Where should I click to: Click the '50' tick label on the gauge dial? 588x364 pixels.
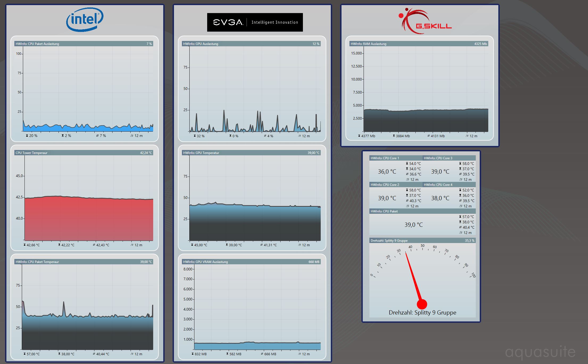[x=423, y=245]
